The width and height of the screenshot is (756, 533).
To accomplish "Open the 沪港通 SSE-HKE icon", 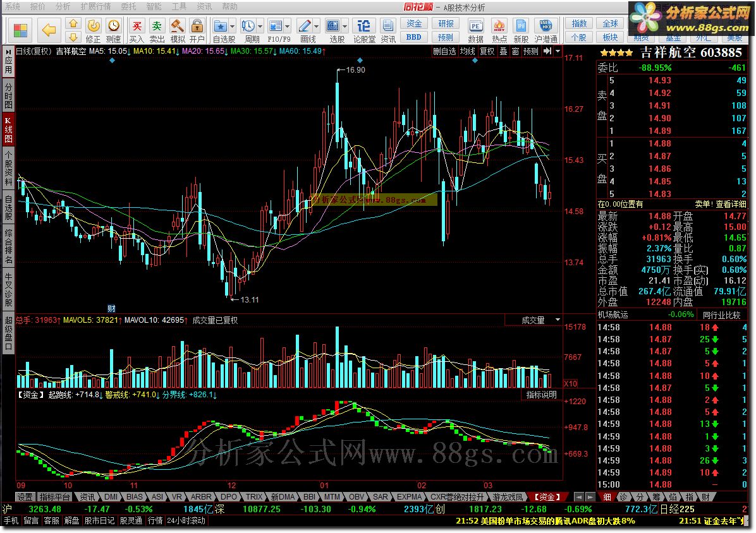I will tap(546, 30).
